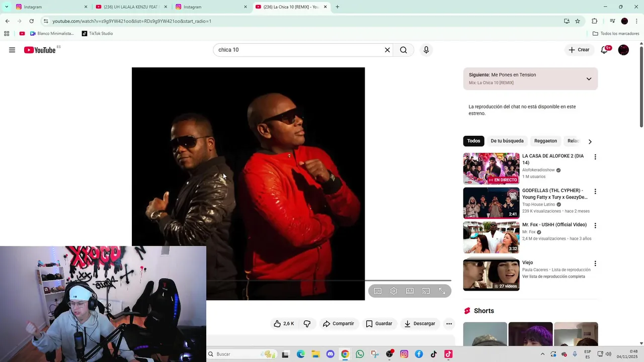Viewport: 644px width, 362px height.
Task: Open LA CASA DE ALOFOKE 2 thumbnail
Action: (491, 168)
